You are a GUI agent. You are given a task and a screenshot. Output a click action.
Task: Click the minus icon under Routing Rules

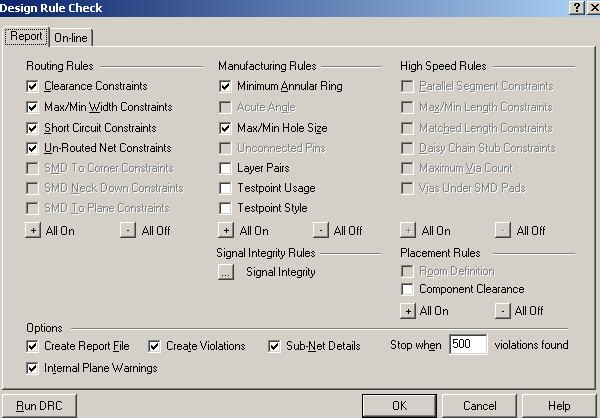(128, 230)
